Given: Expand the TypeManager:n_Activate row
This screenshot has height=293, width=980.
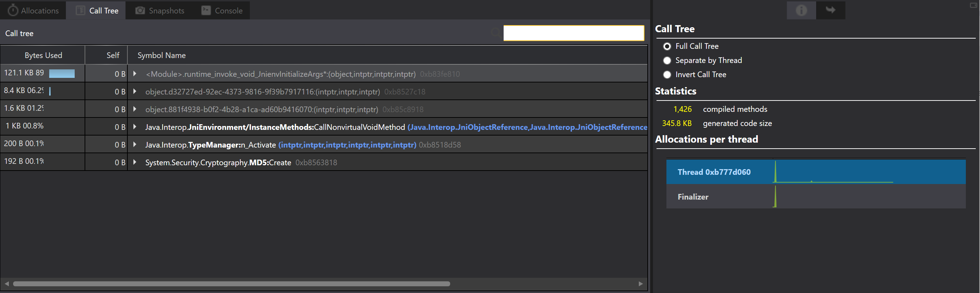Looking at the screenshot, I should tap(135, 145).
